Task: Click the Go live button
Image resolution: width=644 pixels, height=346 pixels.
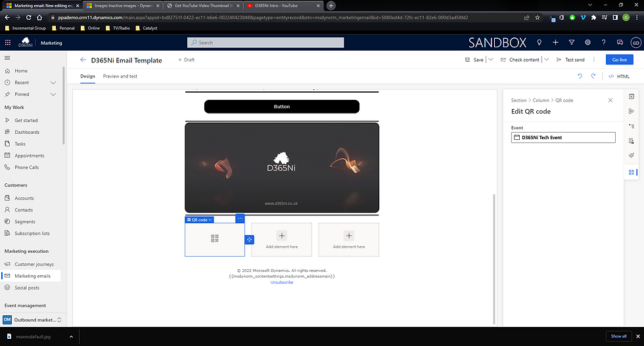Action: tap(619, 60)
